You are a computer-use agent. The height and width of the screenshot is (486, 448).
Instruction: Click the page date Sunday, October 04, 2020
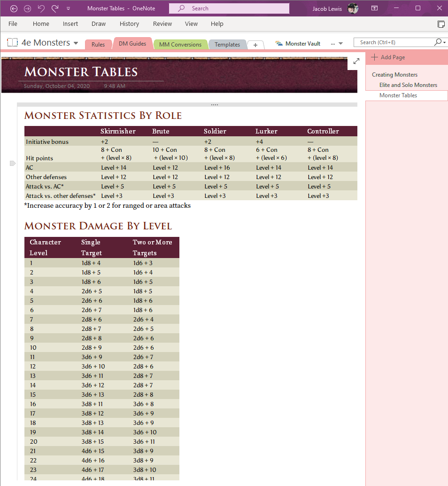[x=57, y=86]
